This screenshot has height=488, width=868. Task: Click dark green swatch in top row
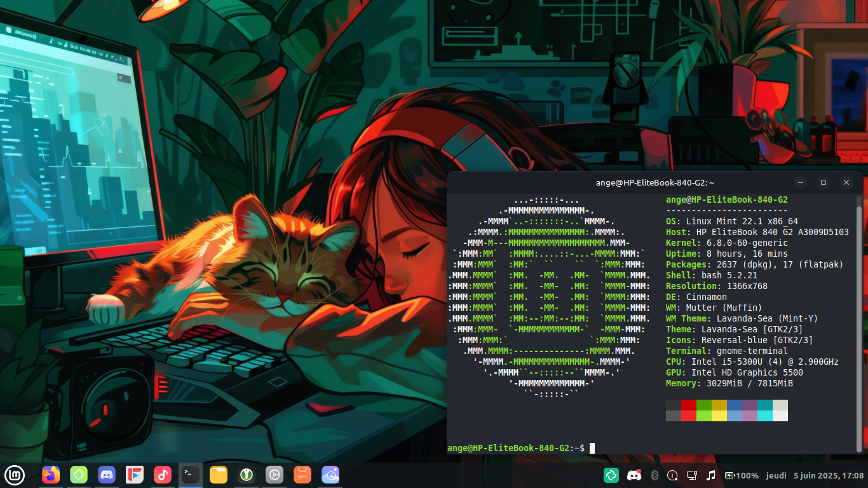[704, 405]
